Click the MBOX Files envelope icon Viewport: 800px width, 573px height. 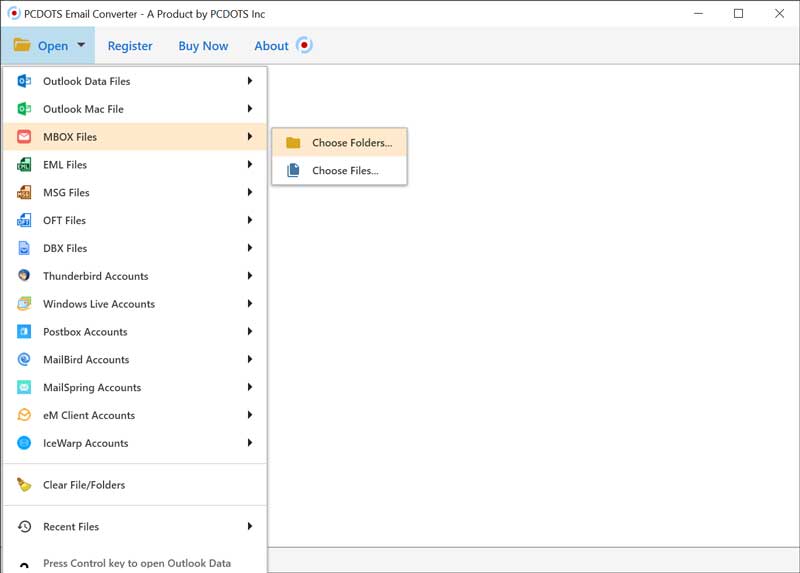(x=24, y=137)
